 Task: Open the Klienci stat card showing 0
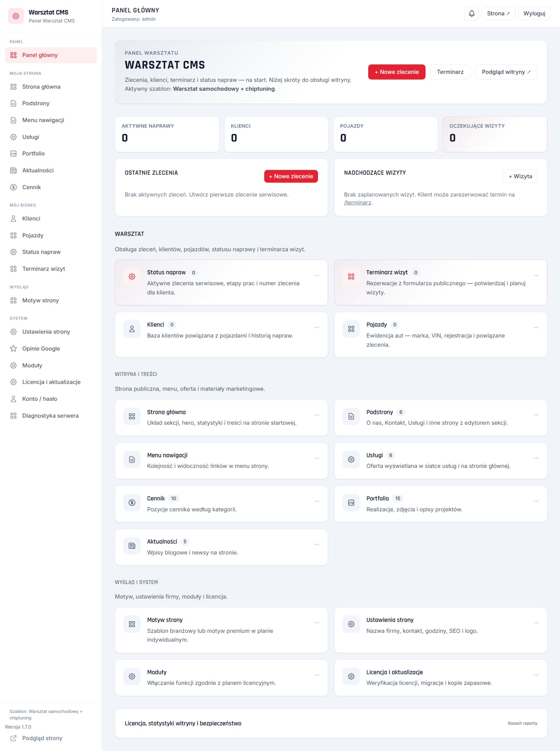pyautogui.click(x=276, y=135)
